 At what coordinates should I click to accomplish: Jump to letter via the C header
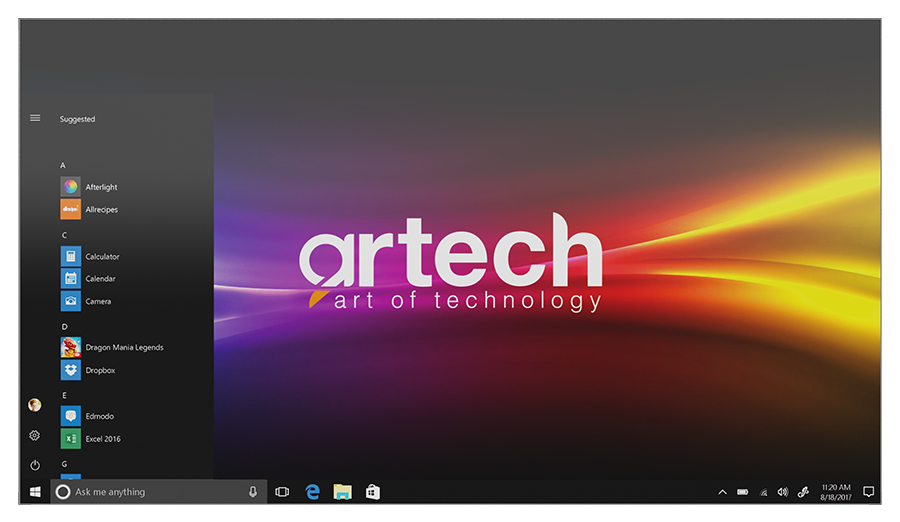(x=64, y=235)
